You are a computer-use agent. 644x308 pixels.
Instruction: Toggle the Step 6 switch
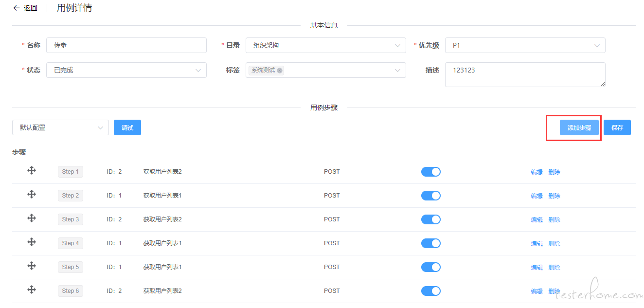tap(431, 291)
